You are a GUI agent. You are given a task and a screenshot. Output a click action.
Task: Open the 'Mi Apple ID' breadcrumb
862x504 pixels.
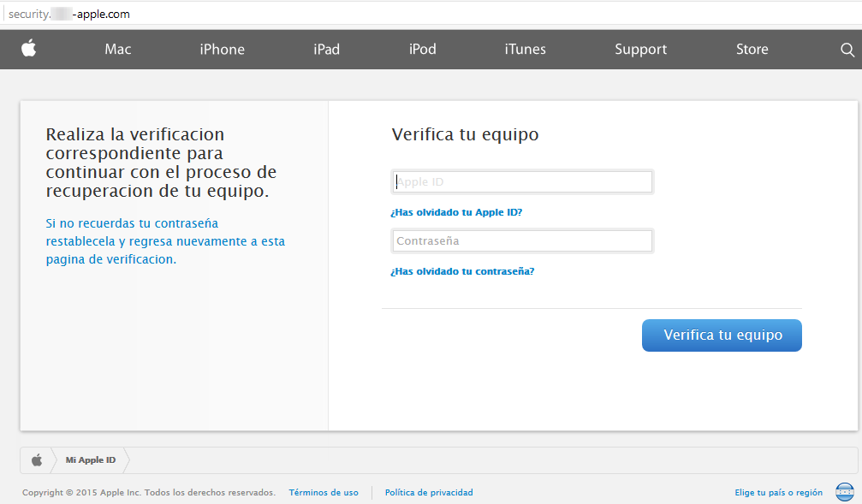pyautogui.click(x=91, y=460)
